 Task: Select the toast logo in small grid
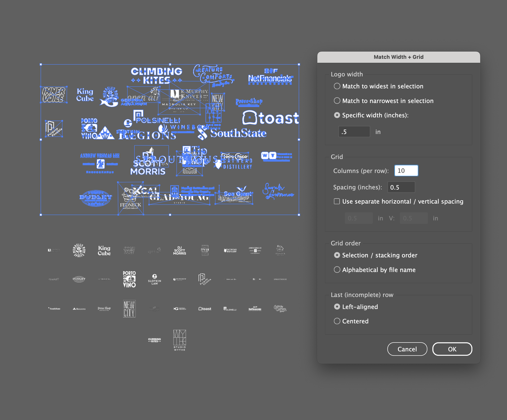point(205,309)
